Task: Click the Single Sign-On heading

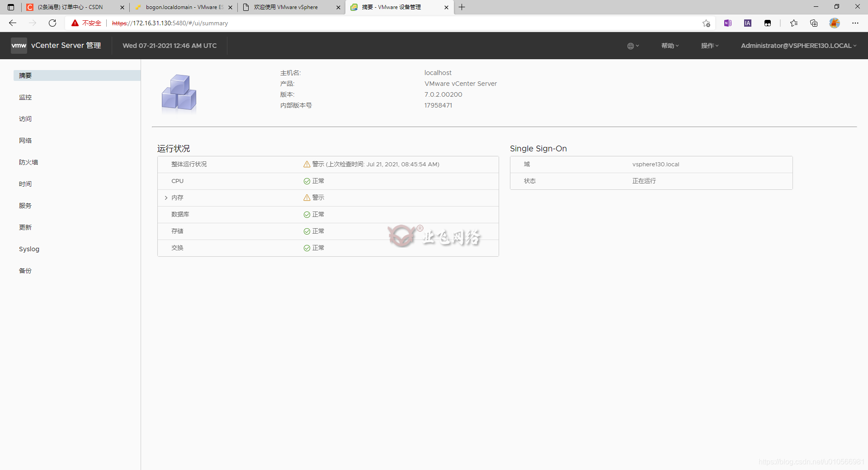Action: tap(538, 149)
